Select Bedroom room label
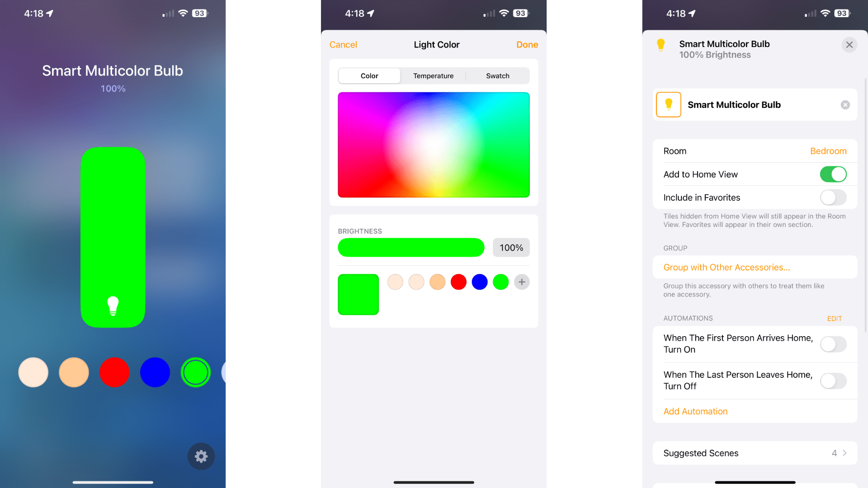Viewport: 868px width, 488px height. click(x=828, y=150)
